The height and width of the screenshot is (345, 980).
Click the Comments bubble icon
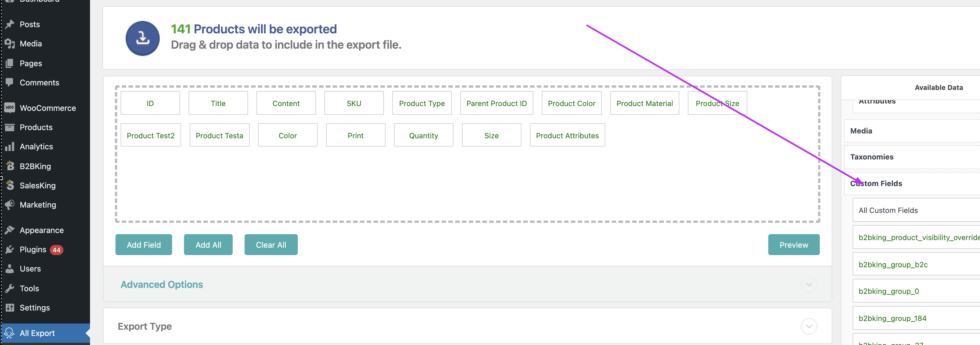click(x=10, y=83)
